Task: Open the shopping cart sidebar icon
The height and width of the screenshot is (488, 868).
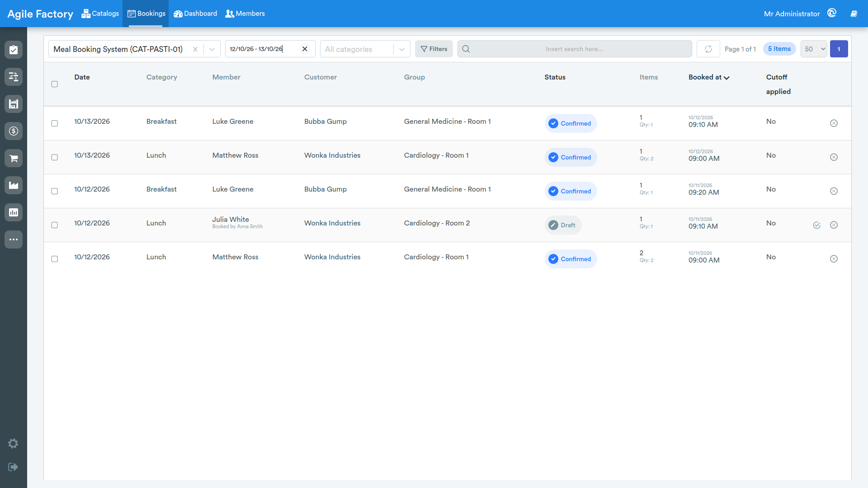Action: point(14,158)
